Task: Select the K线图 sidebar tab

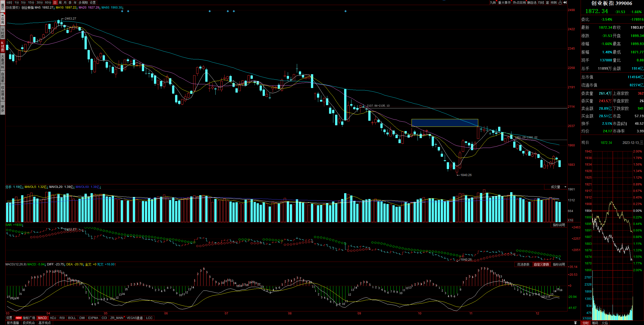Action: click(3, 46)
